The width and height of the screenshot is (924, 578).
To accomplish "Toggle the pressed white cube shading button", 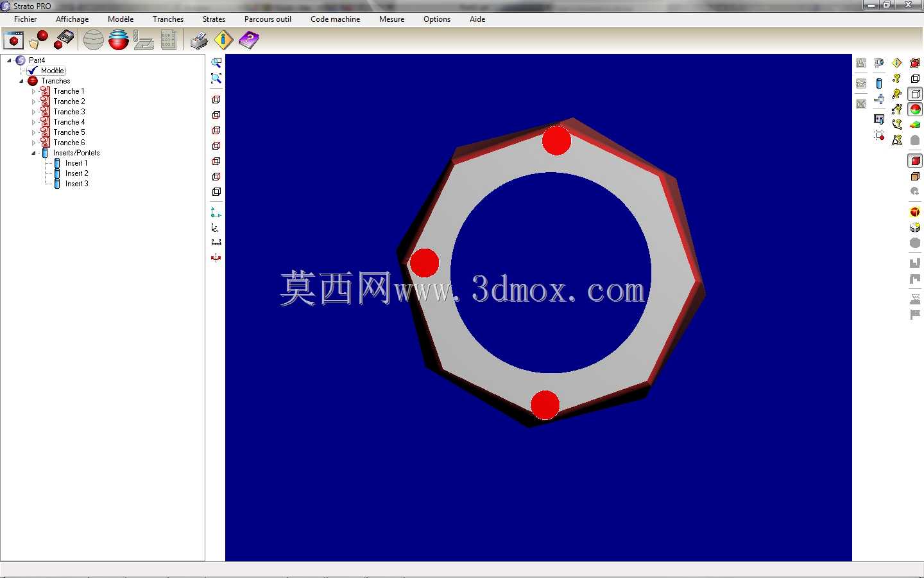I will pos(915,94).
